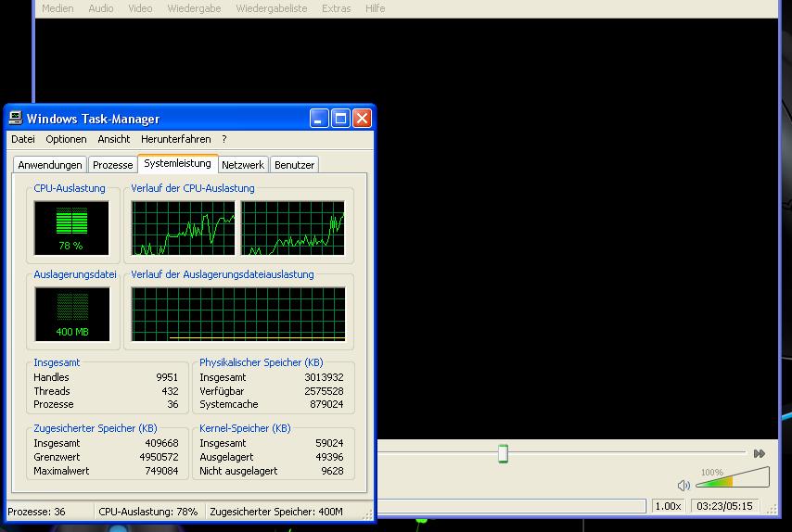The image size is (792, 532).
Task: Close the Windows Task-Manager window
Action: click(362, 119)
